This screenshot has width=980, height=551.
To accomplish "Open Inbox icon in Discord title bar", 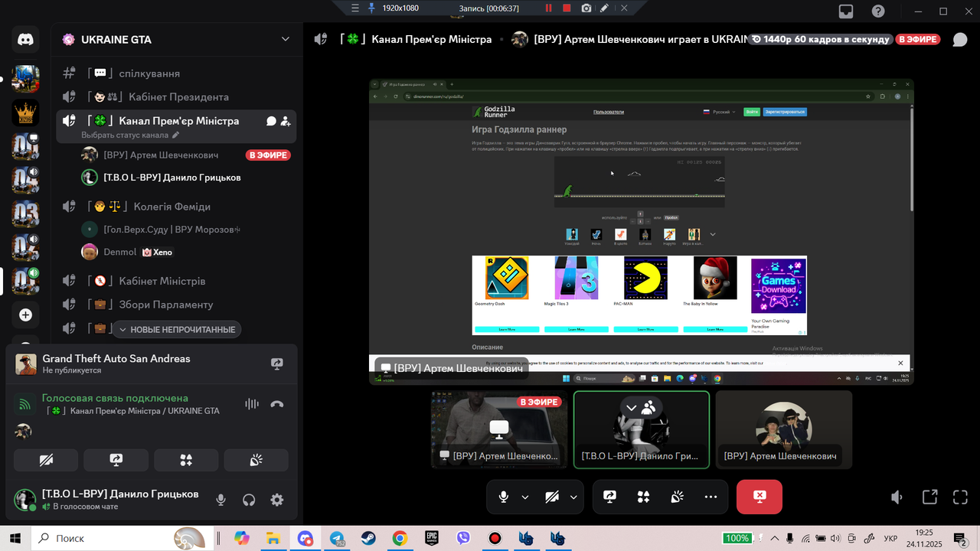I will (x=846, y=11).
